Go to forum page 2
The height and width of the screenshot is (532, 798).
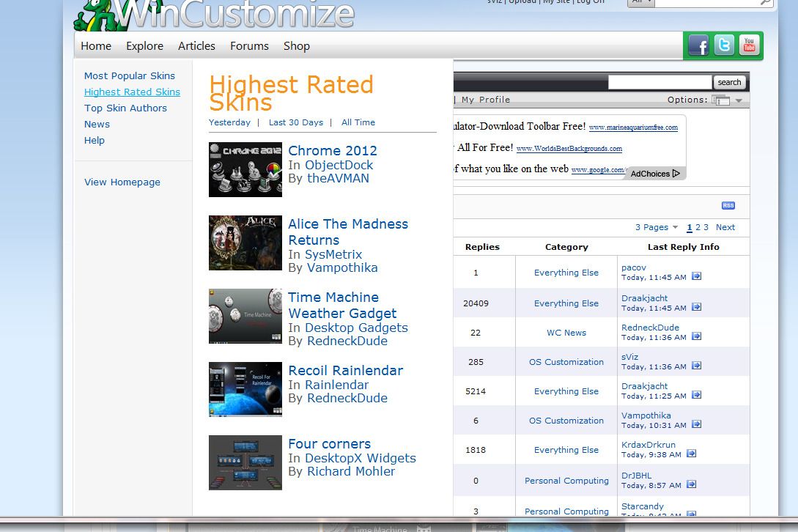click(698, 227)
